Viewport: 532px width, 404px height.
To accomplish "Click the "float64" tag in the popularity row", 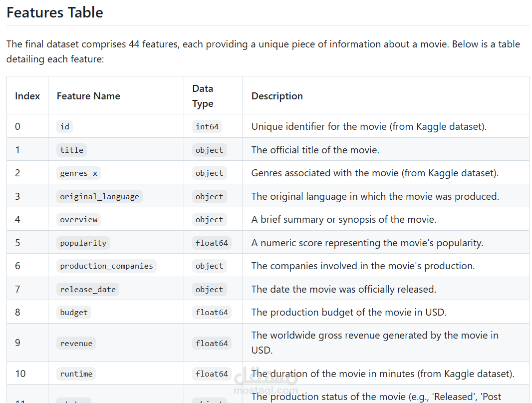I will [x=212, y=243].
